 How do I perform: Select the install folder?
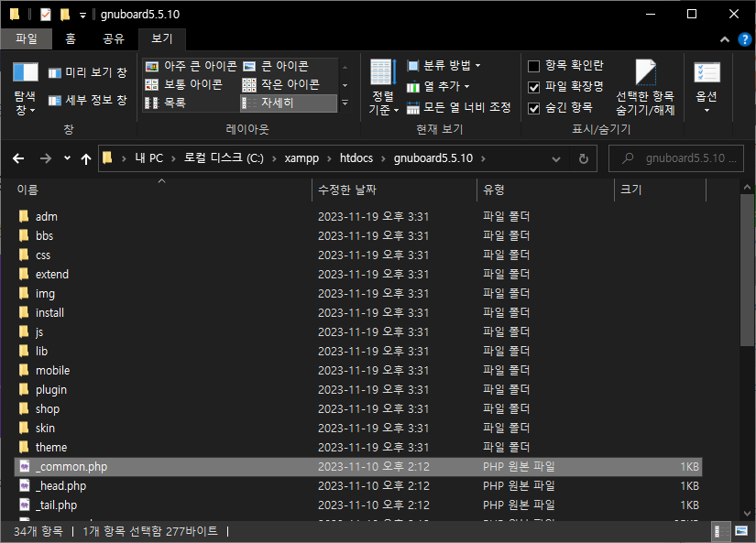coord(357,312)
